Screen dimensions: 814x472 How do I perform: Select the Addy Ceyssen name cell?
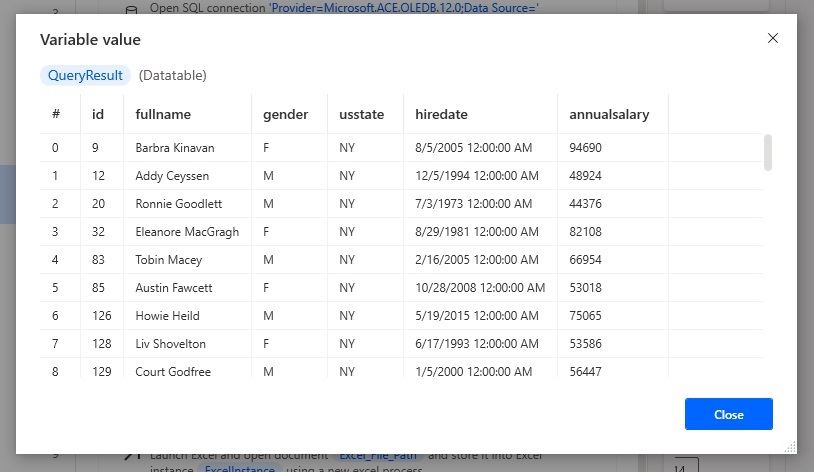click(x=172, y=176)
